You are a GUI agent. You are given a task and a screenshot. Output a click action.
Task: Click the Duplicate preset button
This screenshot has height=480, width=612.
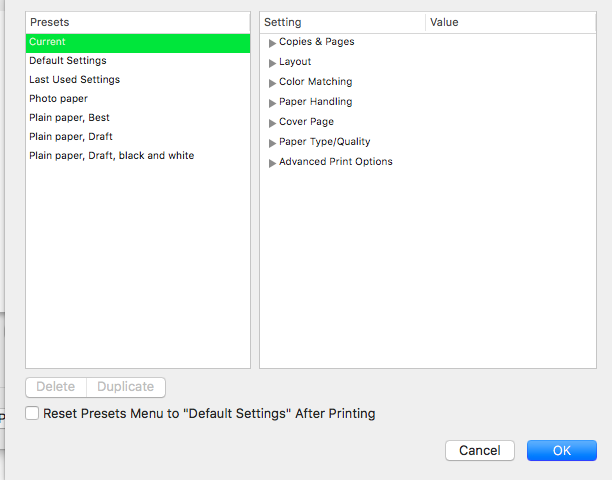click(126, 387)
